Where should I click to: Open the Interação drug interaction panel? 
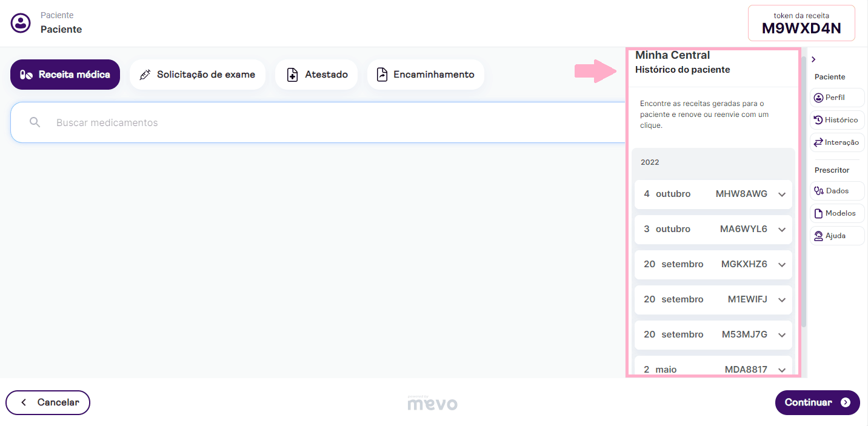836,142
